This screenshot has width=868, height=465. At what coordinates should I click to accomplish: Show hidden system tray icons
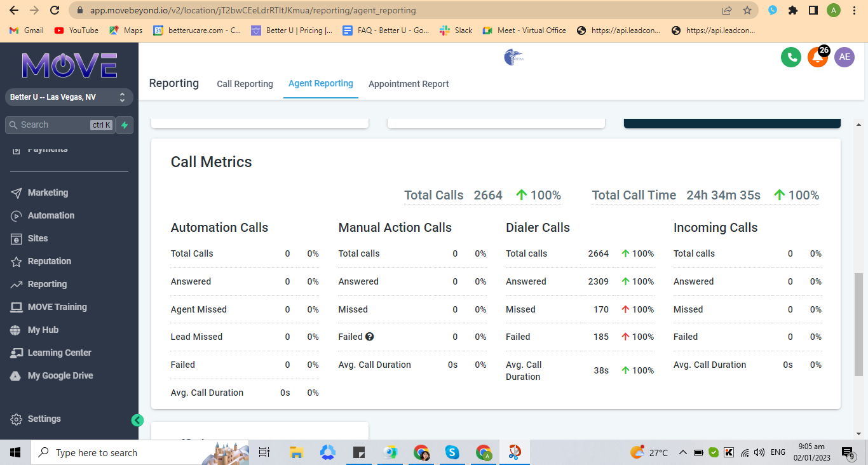click(683, 452)
